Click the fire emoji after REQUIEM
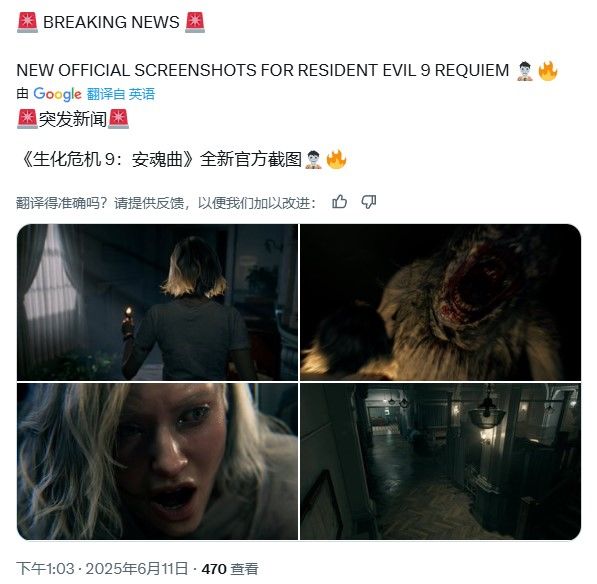 548,70
